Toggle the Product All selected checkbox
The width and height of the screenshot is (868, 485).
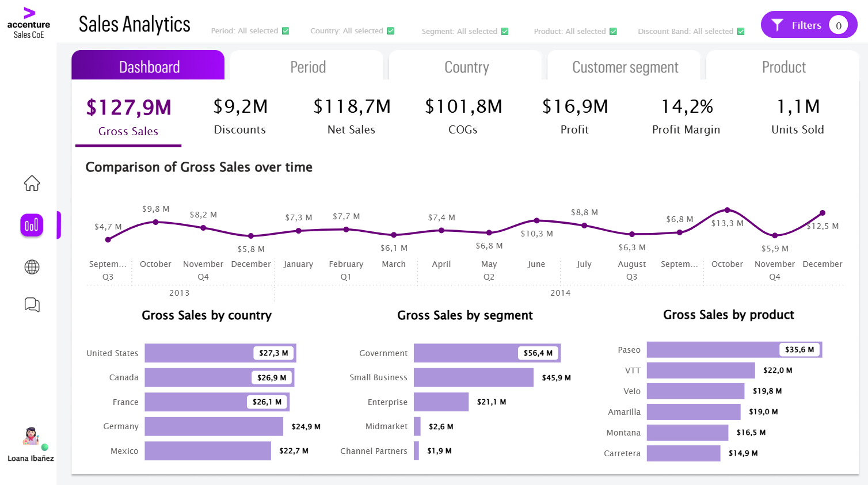click(613, 32)
